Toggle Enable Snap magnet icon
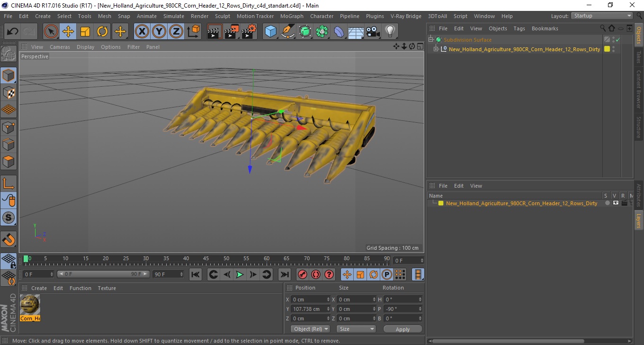644x345 pixels. point(9,239)
